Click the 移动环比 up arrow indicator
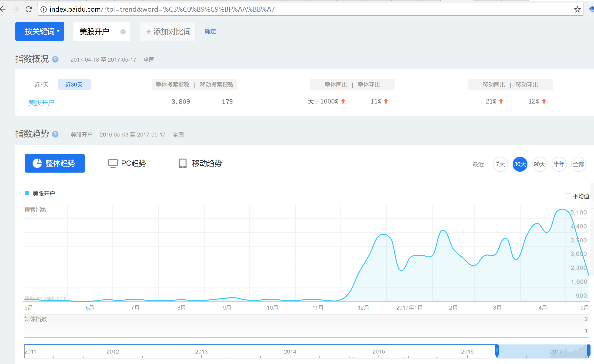594x364 pixels. 544,101
